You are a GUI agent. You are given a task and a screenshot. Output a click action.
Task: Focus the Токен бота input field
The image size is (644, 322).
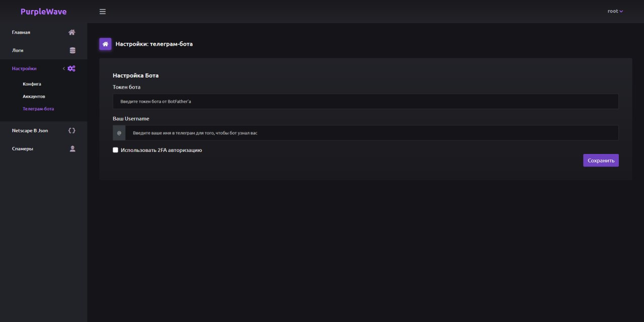[365, 101]
